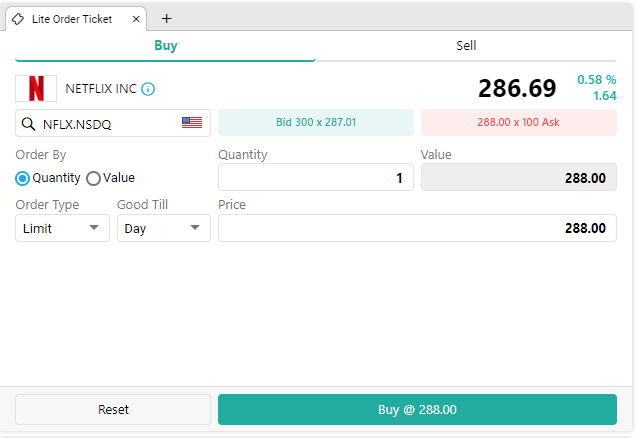
Task: Add a new tab with plus icon
Action: [x=167, y=19]
